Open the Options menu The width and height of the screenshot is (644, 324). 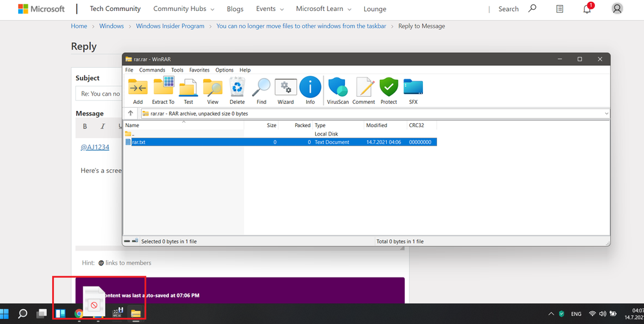click(x=224, y=70)
